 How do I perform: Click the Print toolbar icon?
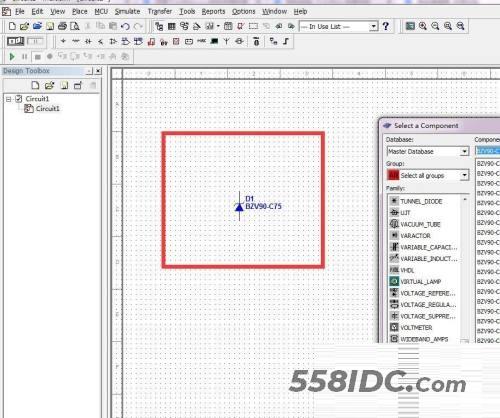tap(62, 26)
